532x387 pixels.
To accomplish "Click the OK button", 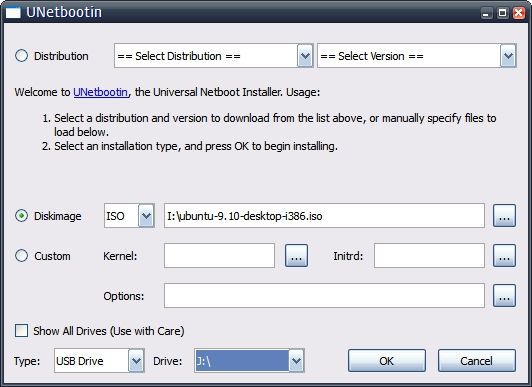I will point(387,361).
